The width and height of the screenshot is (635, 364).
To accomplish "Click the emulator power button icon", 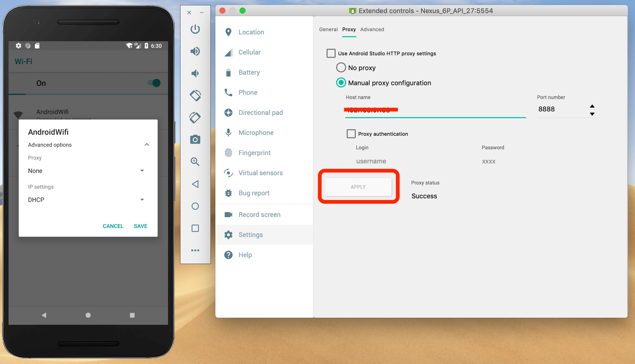I will (x=195, y=29).
